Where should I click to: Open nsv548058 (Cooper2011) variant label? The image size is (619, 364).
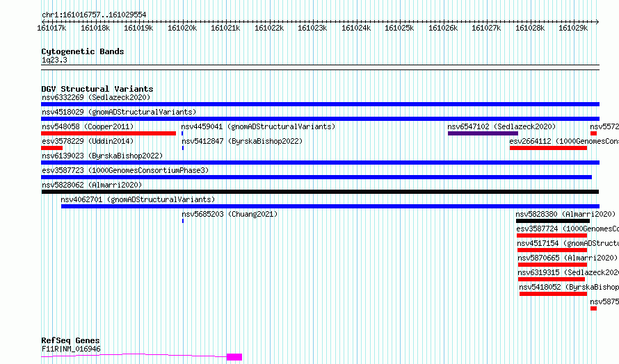tap(88, 126)
